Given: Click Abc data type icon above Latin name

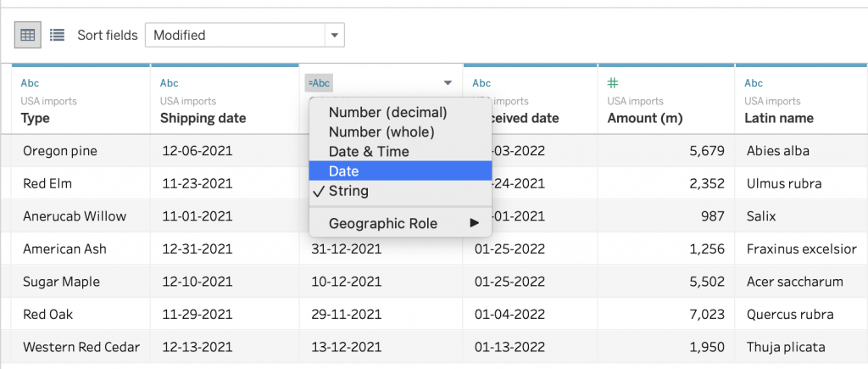Looking at the screenshot, I should pos(754,83).
